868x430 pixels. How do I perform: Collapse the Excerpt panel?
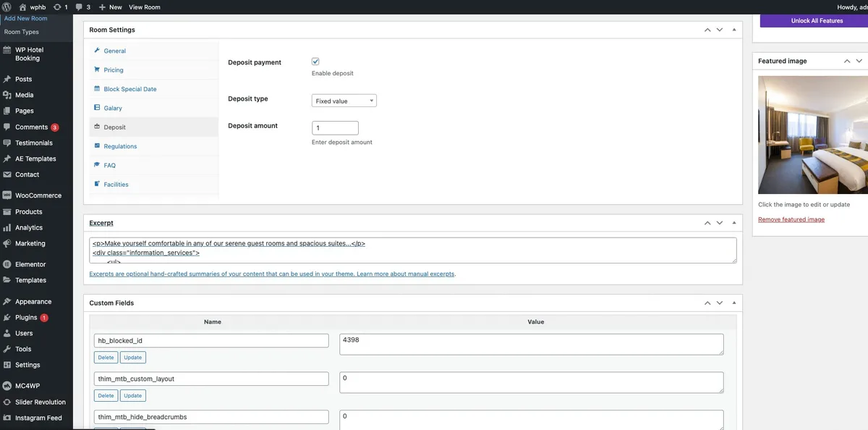point(733,222)
